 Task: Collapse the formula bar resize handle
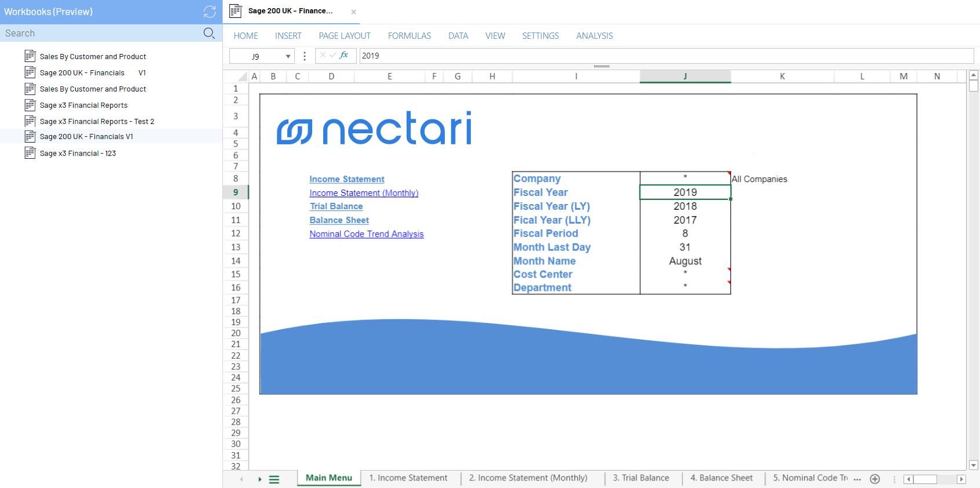[x=602, y=67]
